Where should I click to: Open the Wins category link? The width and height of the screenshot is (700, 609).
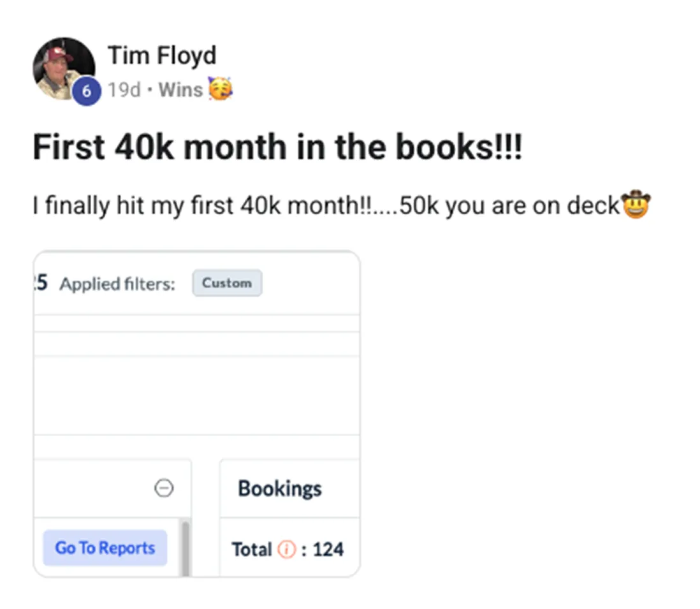(180, 90)
